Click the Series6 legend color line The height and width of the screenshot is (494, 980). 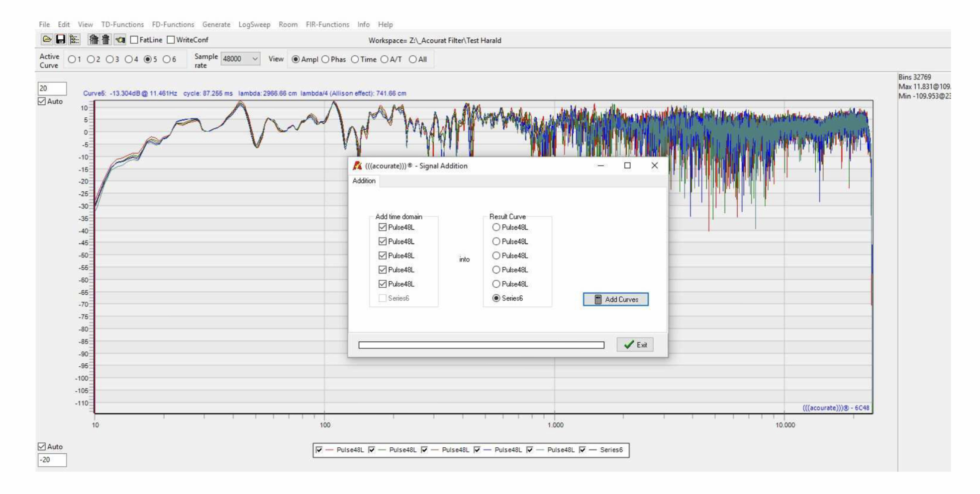pos(592,450)
